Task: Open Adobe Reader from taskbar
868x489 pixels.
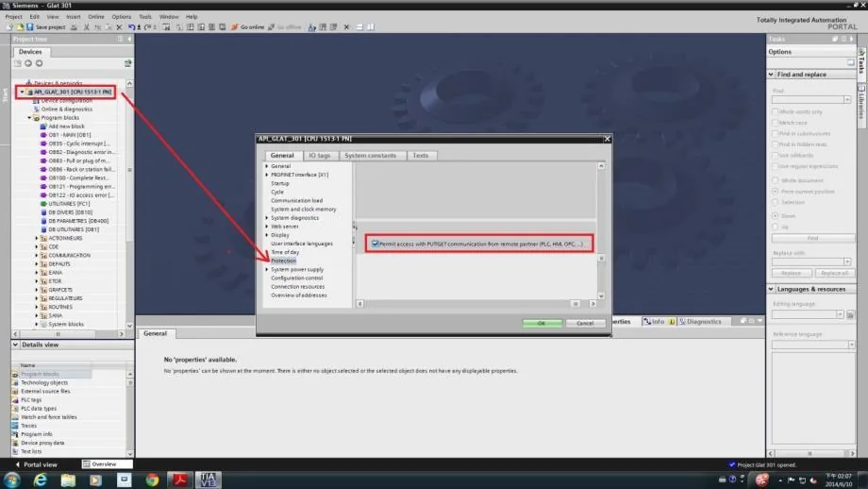Action: point(180,480)
